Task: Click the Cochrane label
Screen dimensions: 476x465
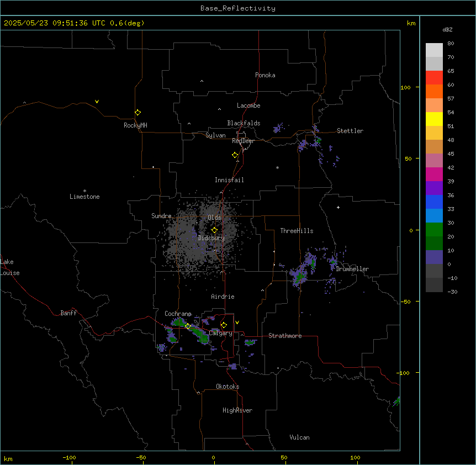Action: coord(178,314)
